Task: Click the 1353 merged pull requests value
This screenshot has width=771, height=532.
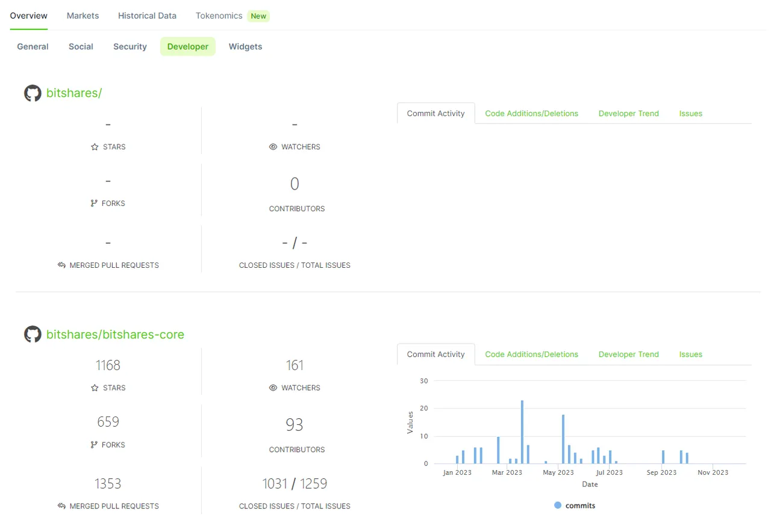Action: [x=108, y=484]
